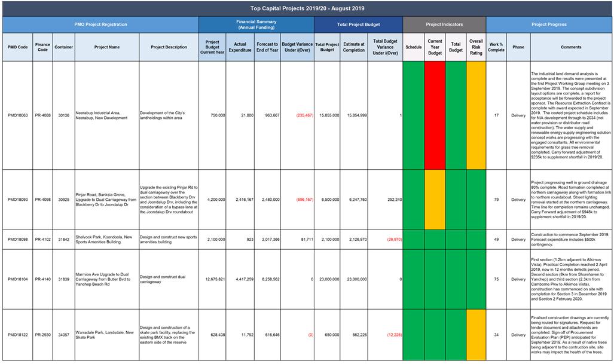Click amber Current Year Budget cell for PMO18093
The width and height of the screenshot is (614, 364).
pos(435,200)
